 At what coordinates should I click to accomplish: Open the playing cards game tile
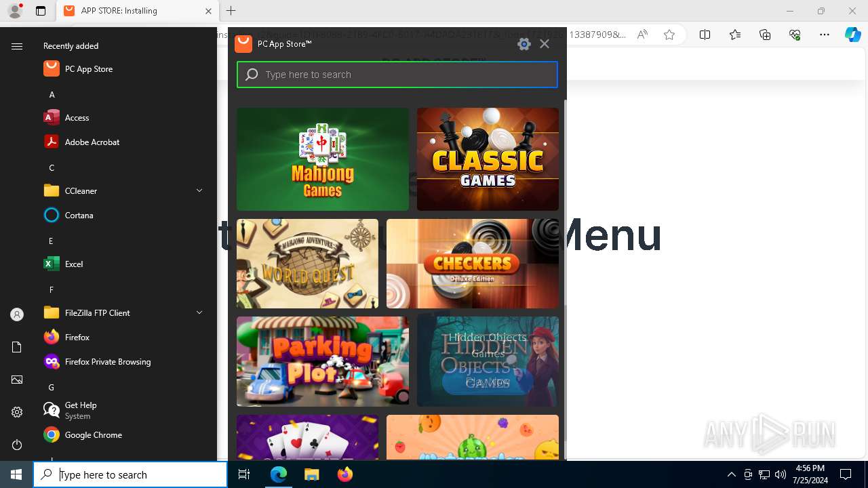(307, 438)
